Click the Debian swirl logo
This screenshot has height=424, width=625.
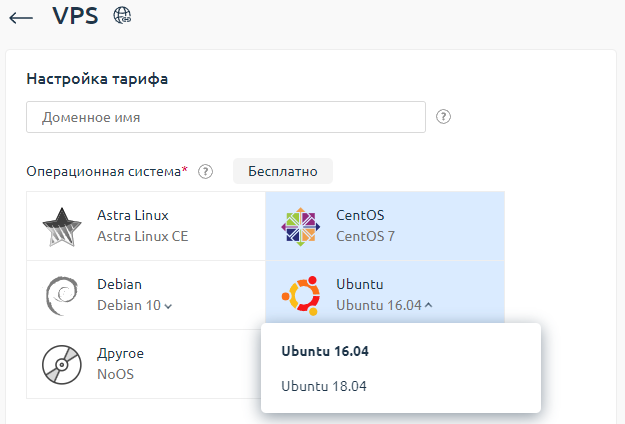coord(61,295)
